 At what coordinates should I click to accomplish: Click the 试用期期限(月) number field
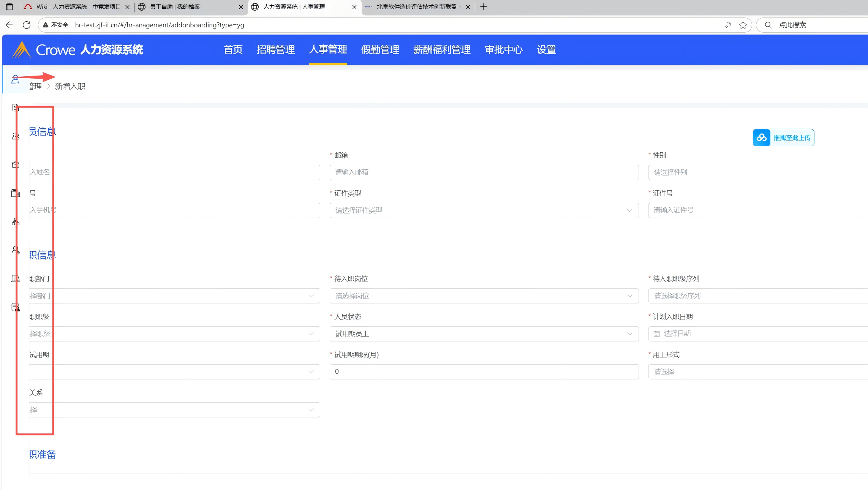pos(484,372)
